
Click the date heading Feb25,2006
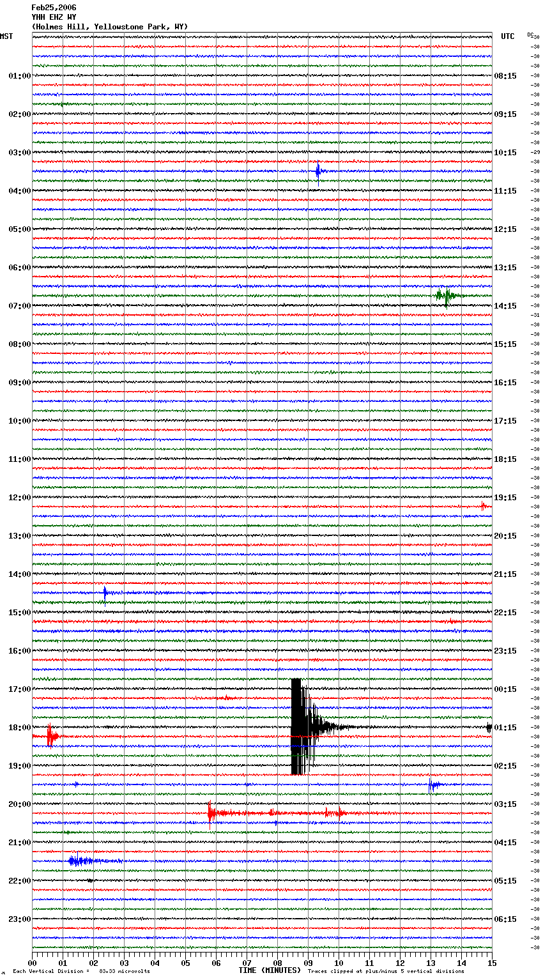[54, 8]
